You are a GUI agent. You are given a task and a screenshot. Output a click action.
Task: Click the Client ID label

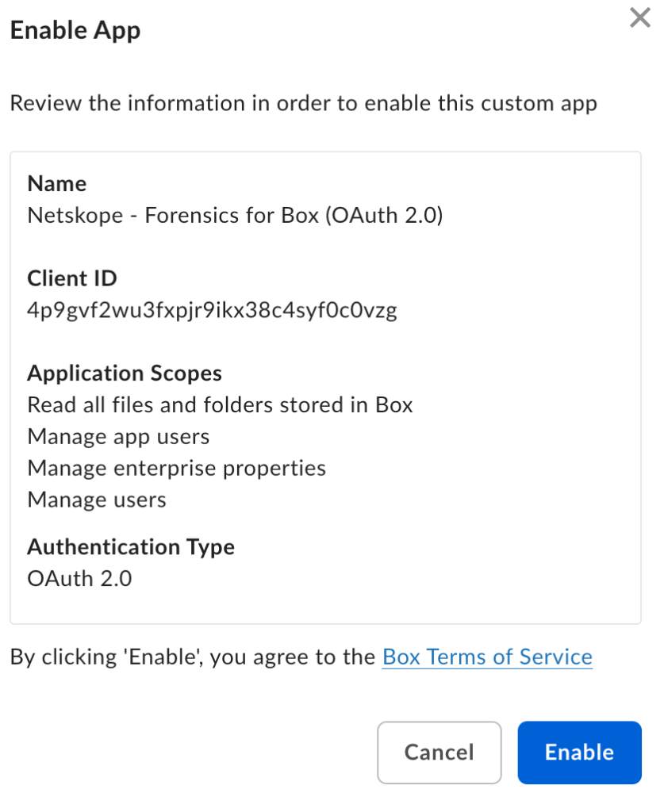(72, 278)
